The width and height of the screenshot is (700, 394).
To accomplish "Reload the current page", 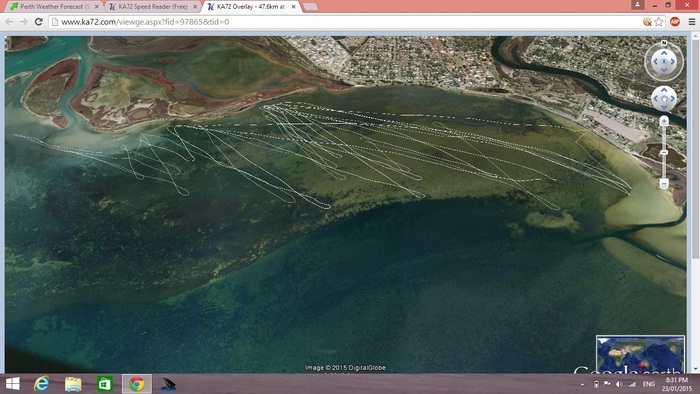I will 38,21.
